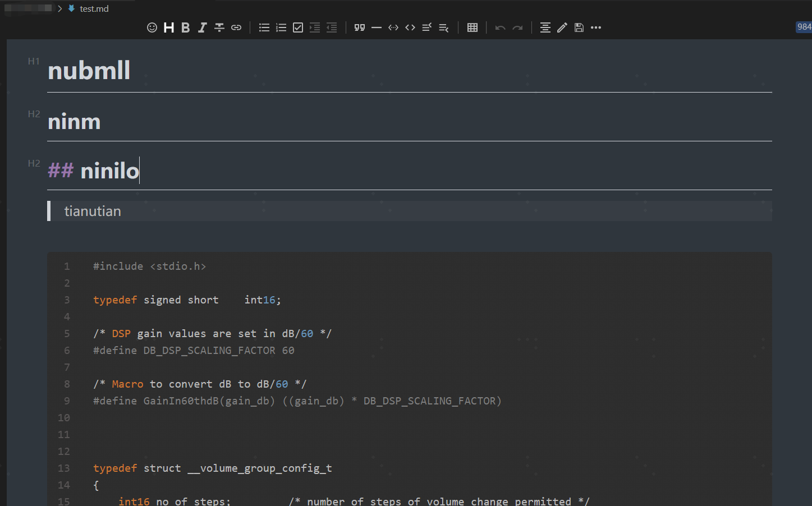Screen dimensions: 812x506
Task: Click the DSP gain values comment line
Action: (x=212, y=333)
